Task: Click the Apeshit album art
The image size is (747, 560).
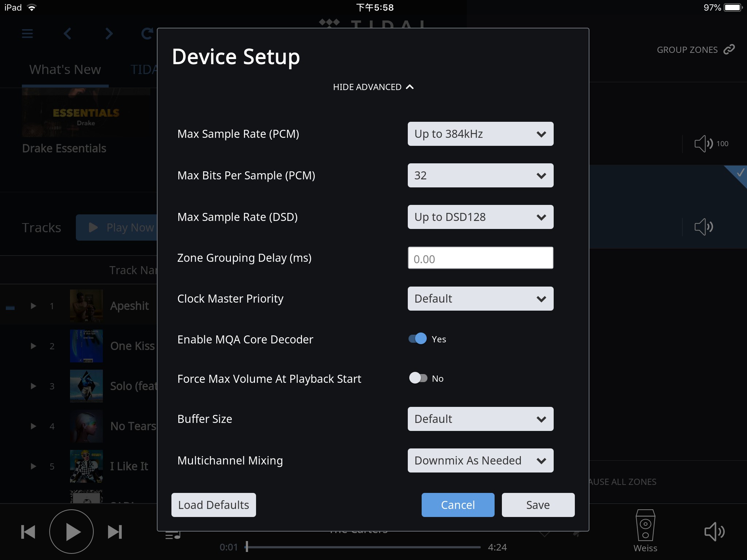Action: point(86,306)
